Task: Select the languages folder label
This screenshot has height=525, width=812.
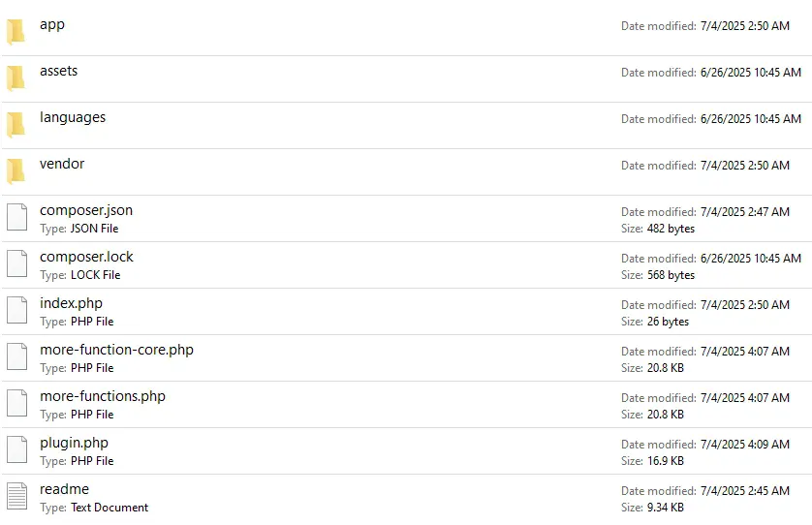Action: coord(73,117)
